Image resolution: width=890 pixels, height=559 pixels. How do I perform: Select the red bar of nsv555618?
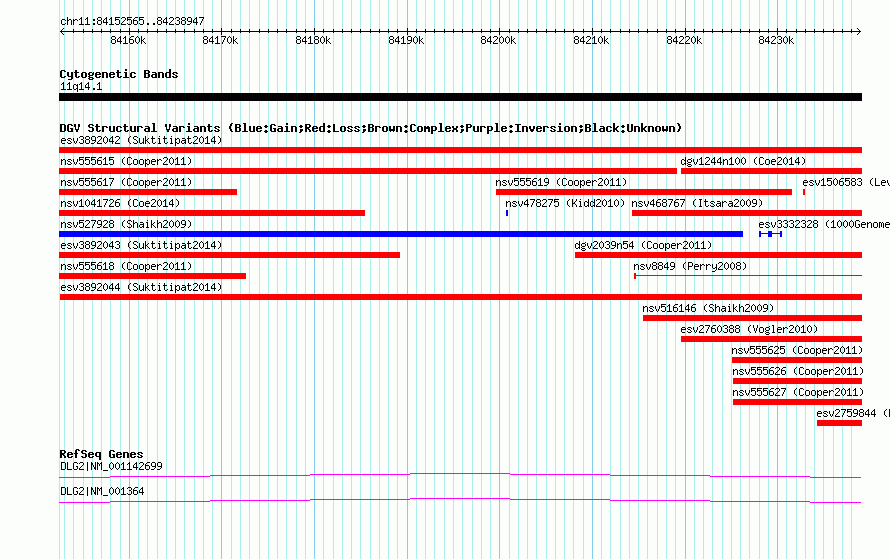click(x=152, y=276)
